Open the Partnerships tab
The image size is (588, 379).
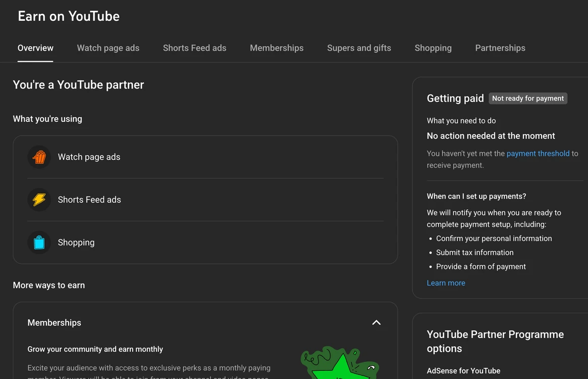pyautogui.click(x=500, y=48)
